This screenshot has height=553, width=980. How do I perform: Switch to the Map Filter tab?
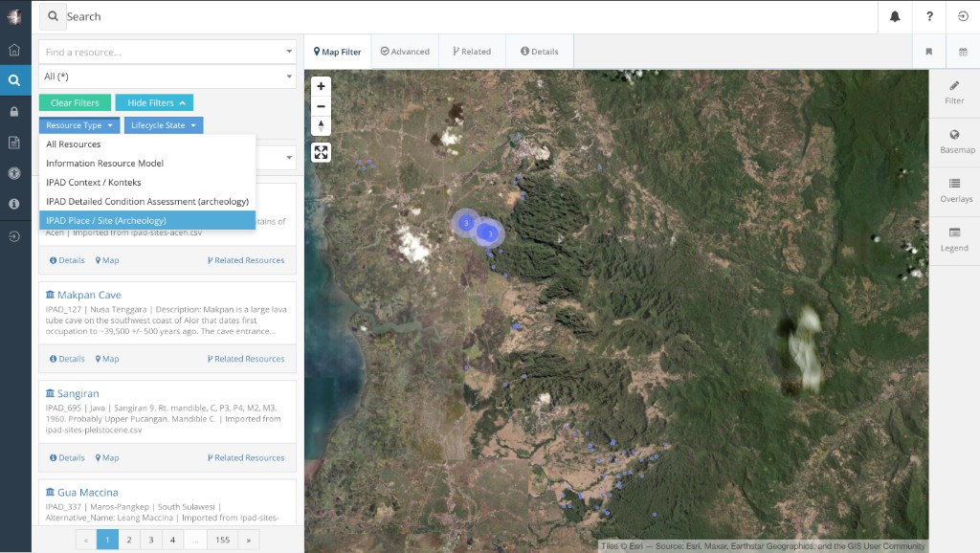(x=338, y=52)
